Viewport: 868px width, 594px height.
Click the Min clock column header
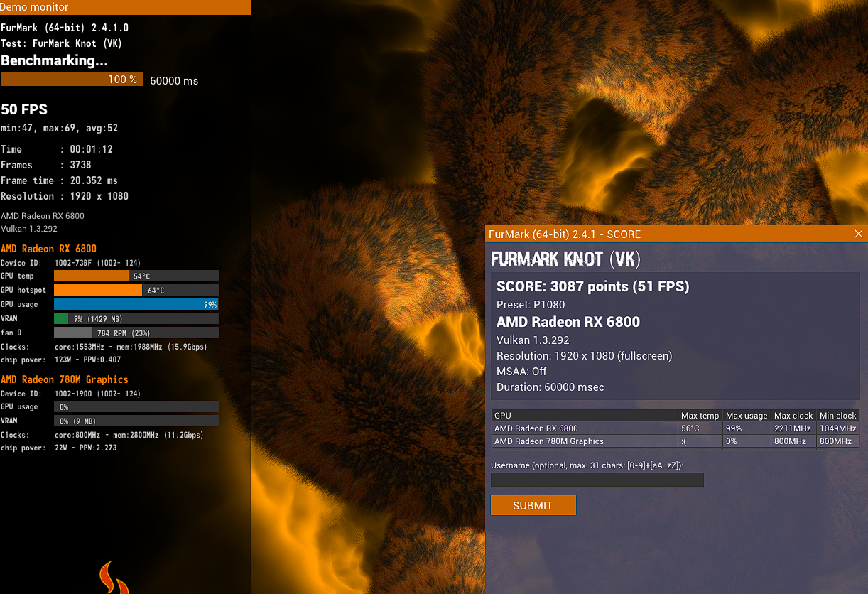(837, 416)
